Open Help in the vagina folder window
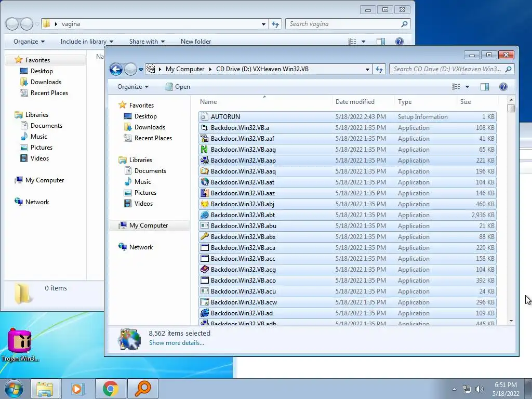Image resolution: width=532 pixels, height=399 pixels. [400, 42]
